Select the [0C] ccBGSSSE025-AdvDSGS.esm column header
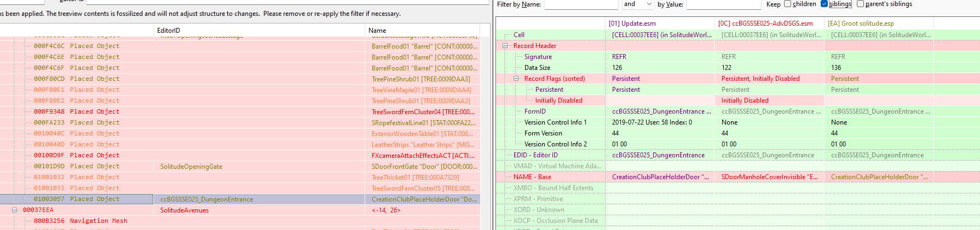Screen dimensions: 980x230 tap(769, 23)
